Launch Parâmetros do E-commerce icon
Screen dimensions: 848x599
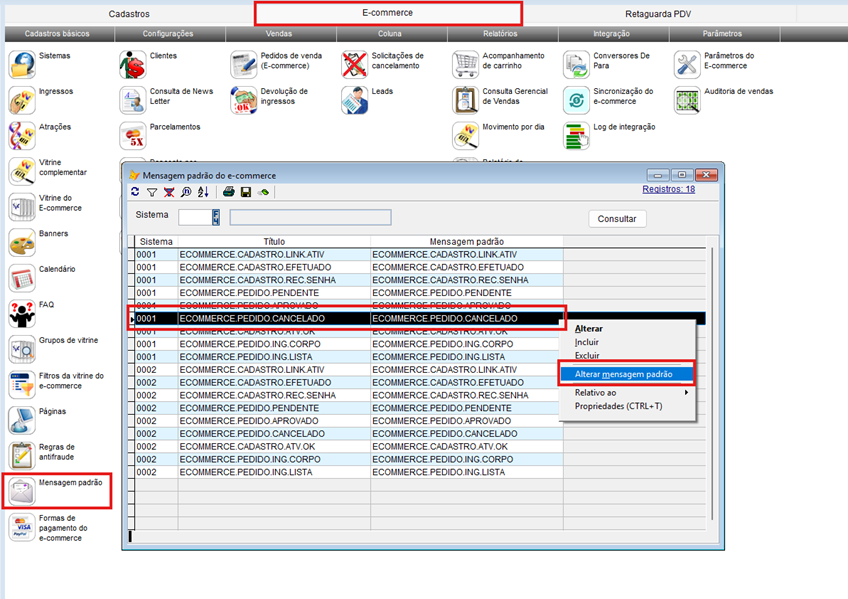687,65
